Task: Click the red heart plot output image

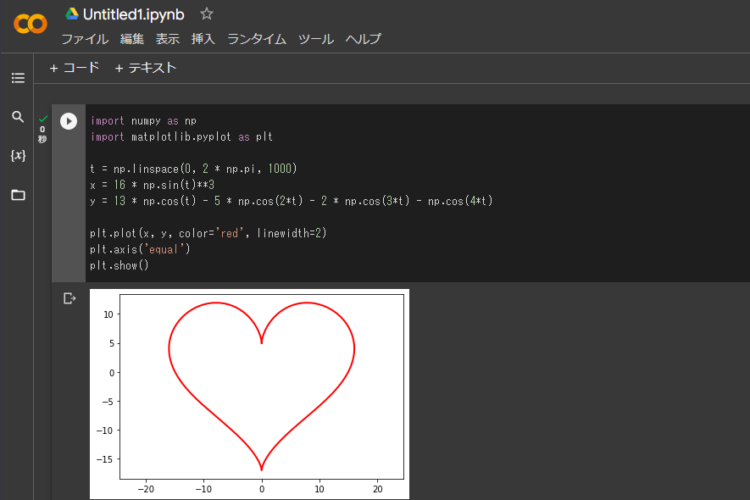Action: pos(249,394)
